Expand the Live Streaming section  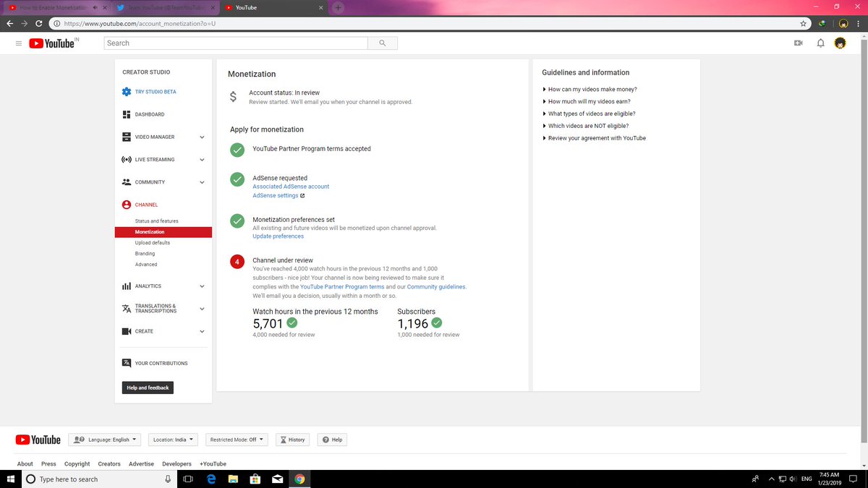pos(202,160)
